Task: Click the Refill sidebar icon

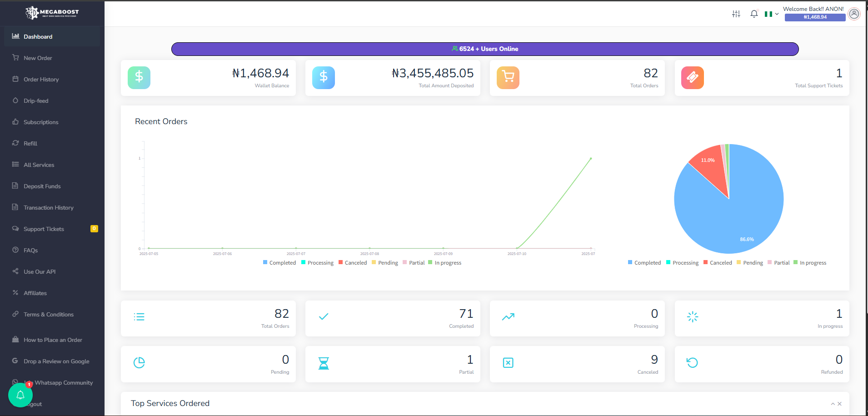Action: point(15,143)
